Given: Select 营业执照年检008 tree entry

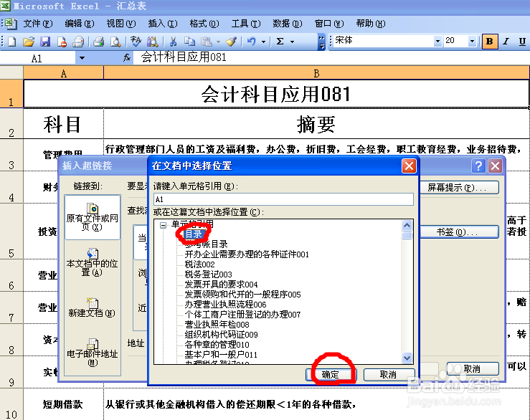Looking at the screenshot, I should (217, 325).
